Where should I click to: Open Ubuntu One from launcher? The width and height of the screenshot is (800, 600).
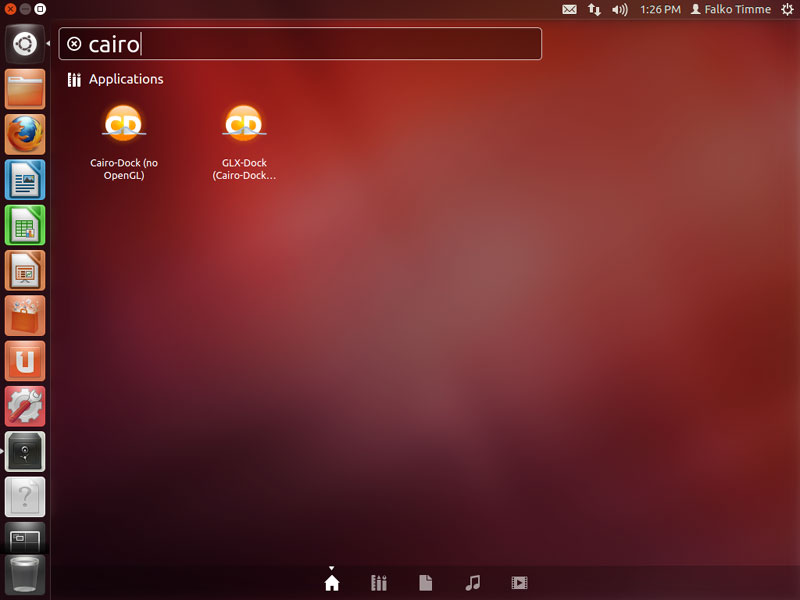[x=24, y=361]
